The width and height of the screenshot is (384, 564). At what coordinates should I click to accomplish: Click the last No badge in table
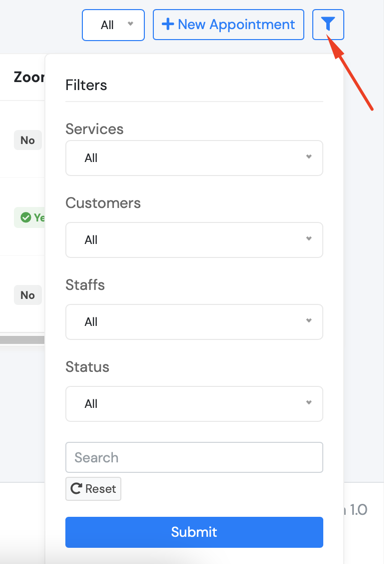28,295
